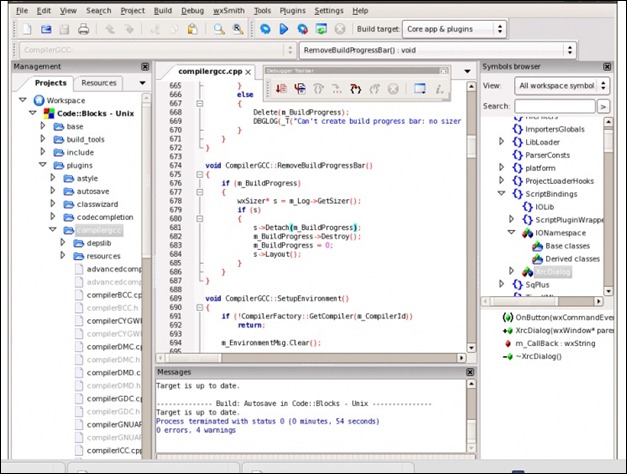
Task: Collapse the ScriptBindings namespace
Action: click(x=501, y=193)
